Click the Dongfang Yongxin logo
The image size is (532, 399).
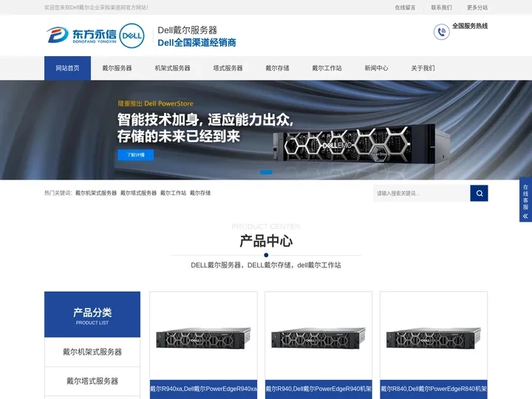[x=81, y=35]
